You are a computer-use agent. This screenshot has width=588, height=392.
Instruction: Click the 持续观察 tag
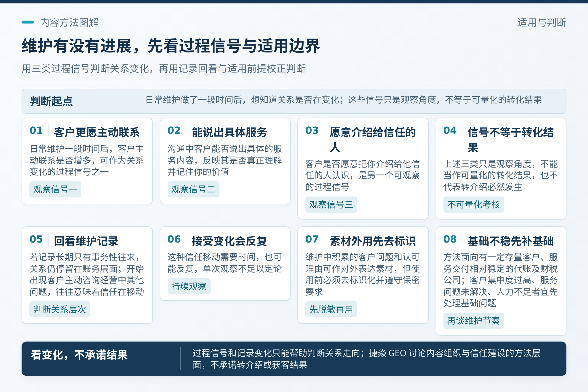(189, 286)
